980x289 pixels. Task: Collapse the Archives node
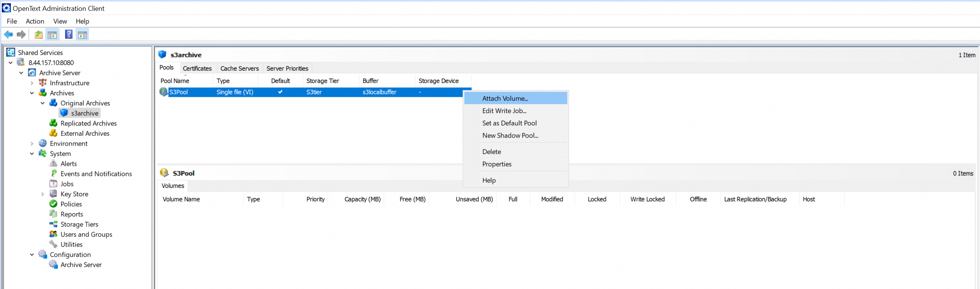coord(32,93)
